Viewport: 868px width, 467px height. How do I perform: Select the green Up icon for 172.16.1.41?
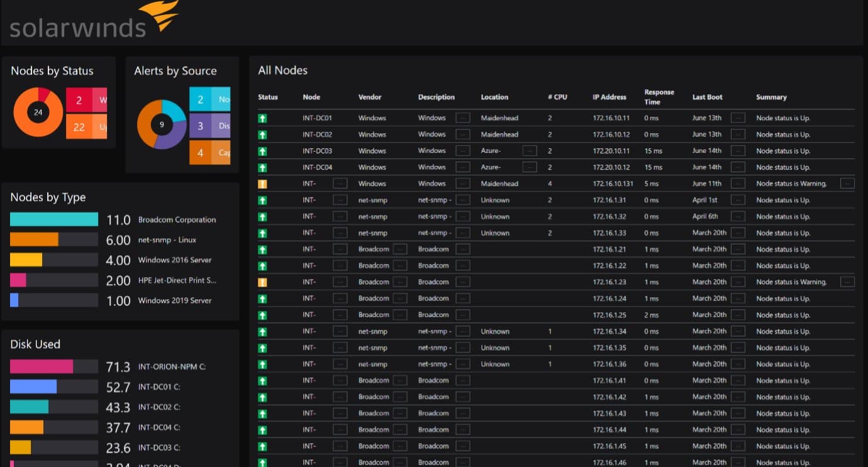262,380
